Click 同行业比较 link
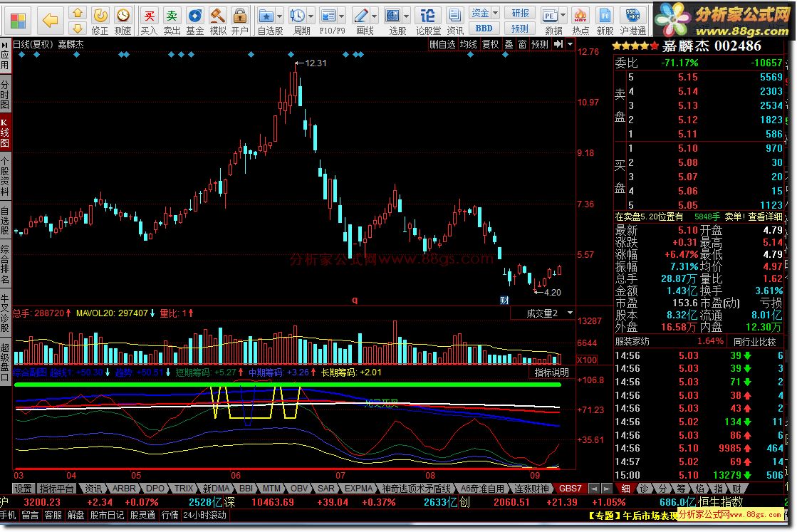This screenshot has height=532, width=797. point(754,341)
